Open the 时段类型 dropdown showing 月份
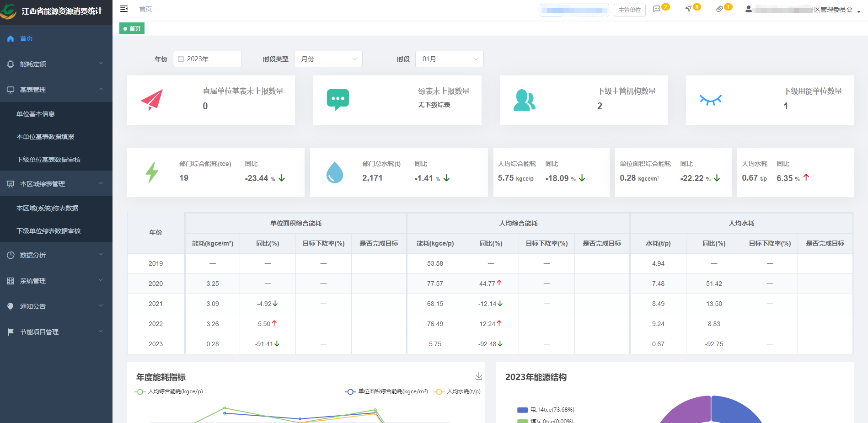868x423 pixels. point(328,59)
